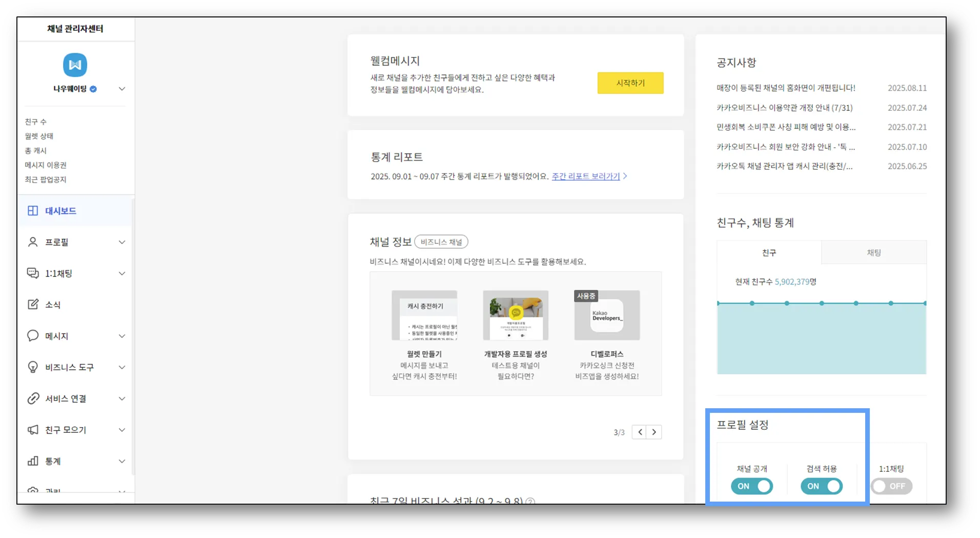Turn off the 채널 공개 switch
This screenshot has width=980, height=538.
pyautogui.click(x=752, y=486)
